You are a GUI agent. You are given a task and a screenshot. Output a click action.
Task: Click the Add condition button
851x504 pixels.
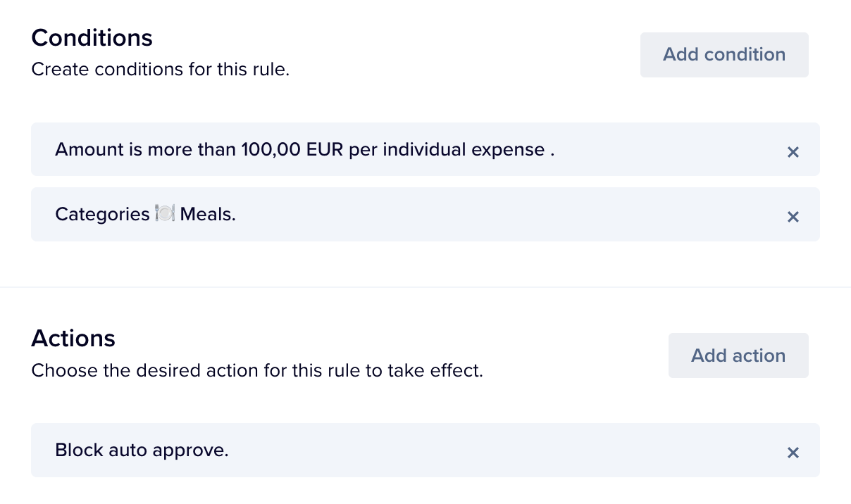[x=723, y=55]
